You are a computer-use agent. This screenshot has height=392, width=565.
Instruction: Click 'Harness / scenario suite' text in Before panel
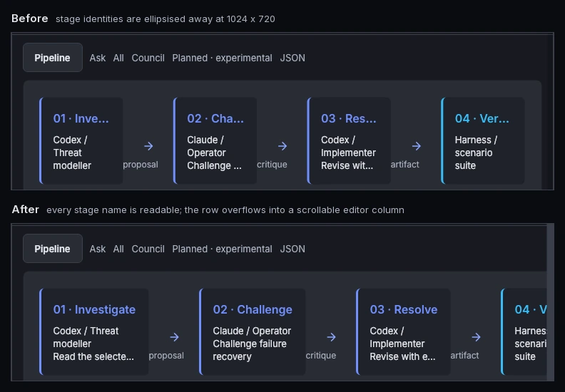tap(476, 153)
